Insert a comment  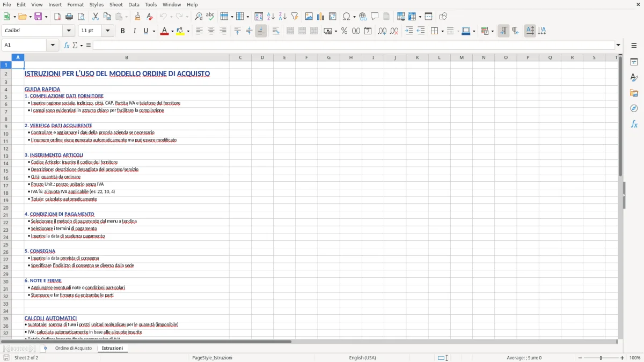(x=375, y=17)
